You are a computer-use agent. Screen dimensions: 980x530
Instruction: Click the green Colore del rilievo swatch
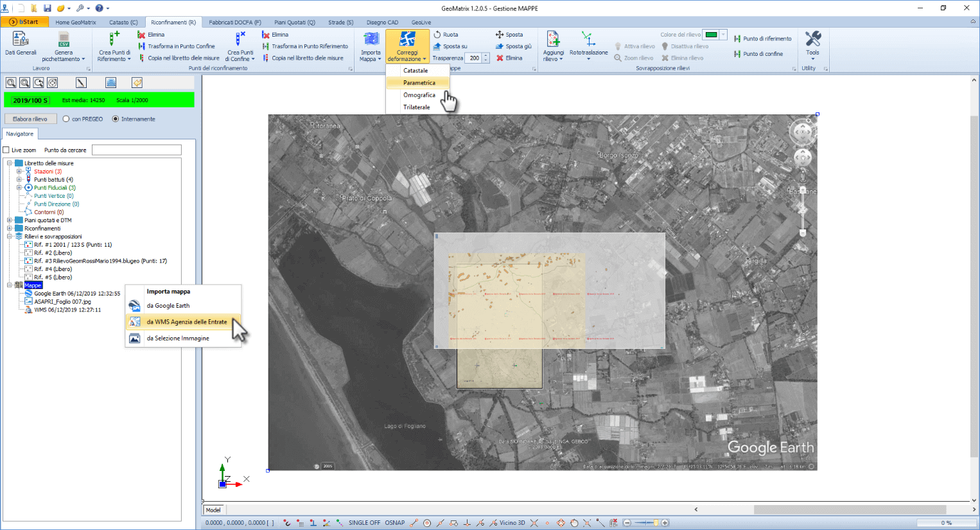click(711, 35)
